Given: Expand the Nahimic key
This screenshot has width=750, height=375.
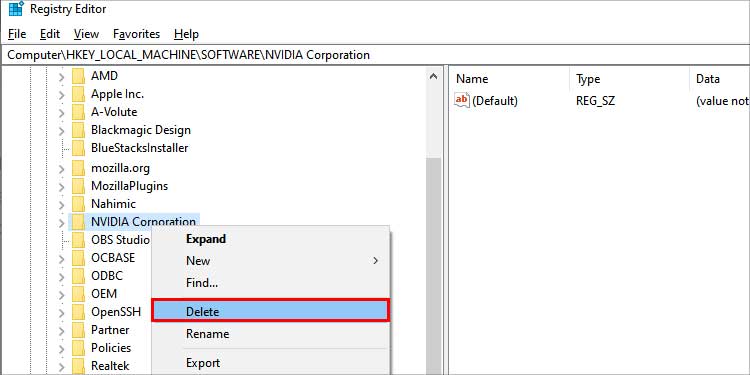Looking at the screenshot, I should point(61,205).
